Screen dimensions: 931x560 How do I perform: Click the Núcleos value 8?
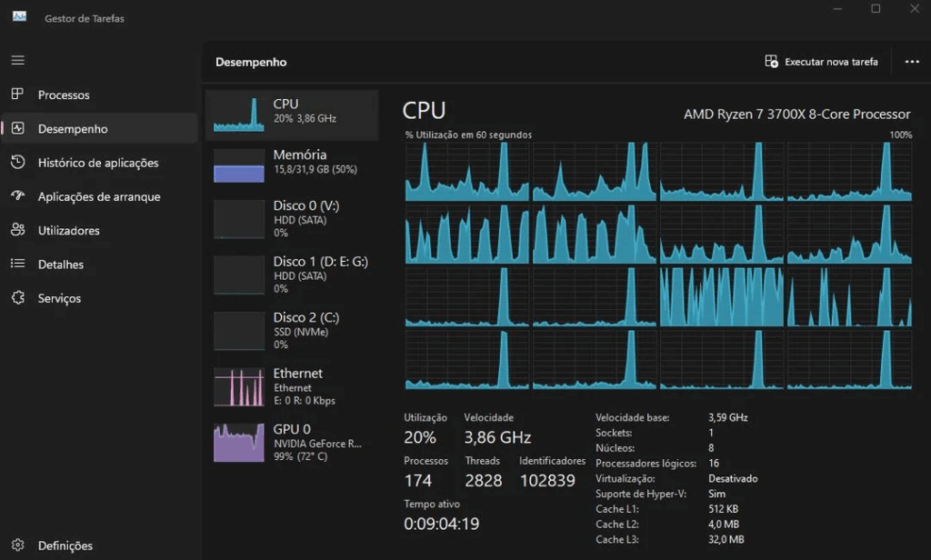(x=711, y=448)
